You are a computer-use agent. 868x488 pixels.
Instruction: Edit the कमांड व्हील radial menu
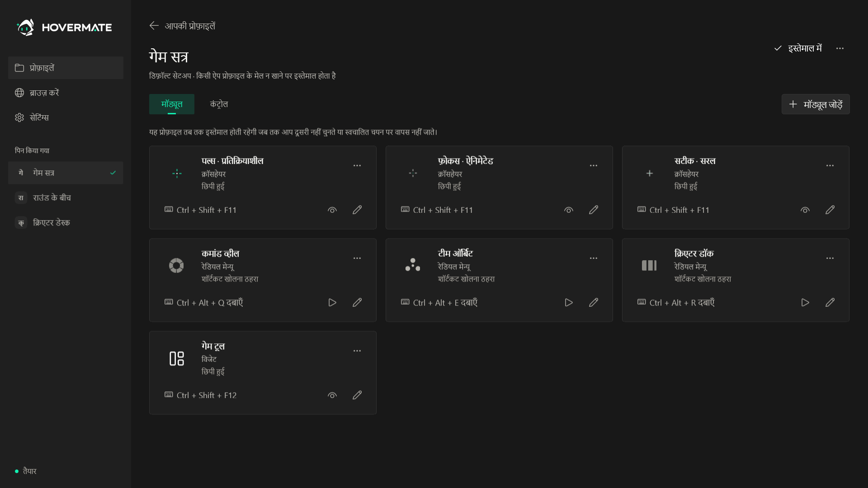pyautogui.click(x=357, y=302)
